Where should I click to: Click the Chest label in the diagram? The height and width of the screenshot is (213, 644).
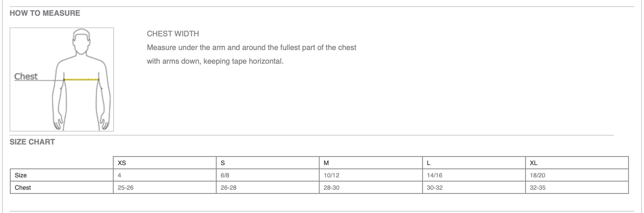[x=26, y=76]
